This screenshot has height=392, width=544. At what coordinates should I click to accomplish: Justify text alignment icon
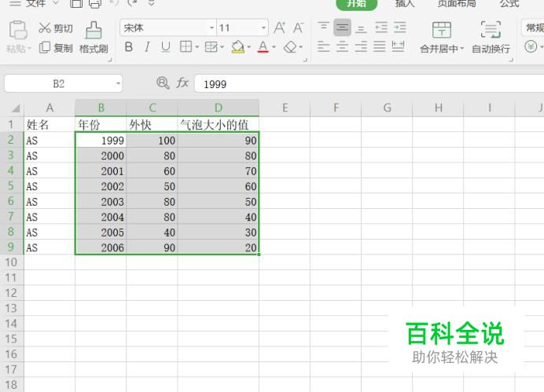380,46
